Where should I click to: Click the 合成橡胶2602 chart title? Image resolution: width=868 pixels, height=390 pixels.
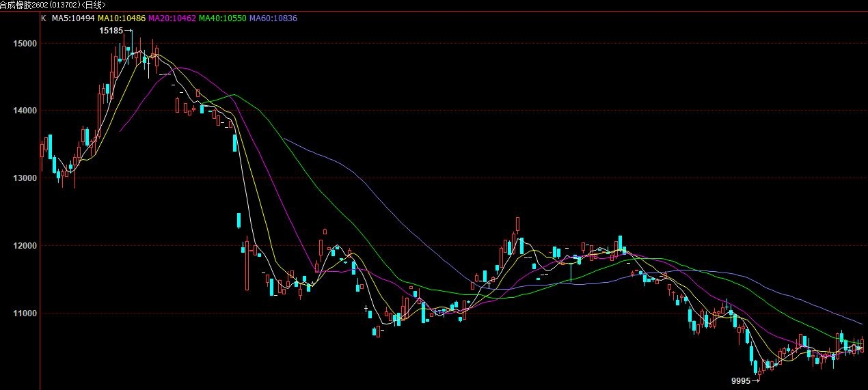coord(52,5)
